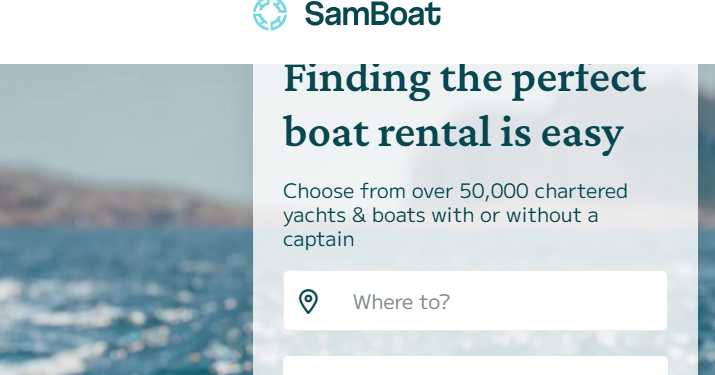The width and height of the screenshot is (715, 375).
Task: Click the word 'captain' in the description
Action: tap(318, 240)
